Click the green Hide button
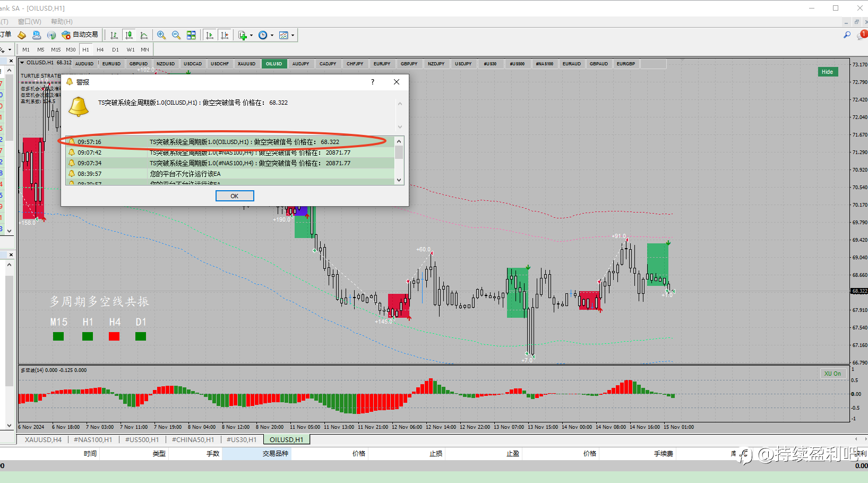Screen dimensions: 868x483 coord(827,72)
